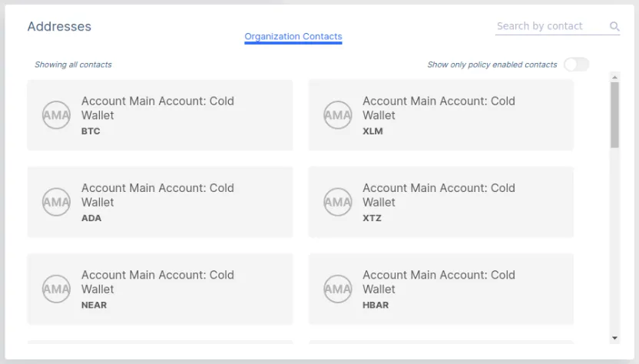Image resolution: width=639 pixels, height=364 pixels.
Task: Click the AMA avatar on XTZ card
Action: coord(337,202)
